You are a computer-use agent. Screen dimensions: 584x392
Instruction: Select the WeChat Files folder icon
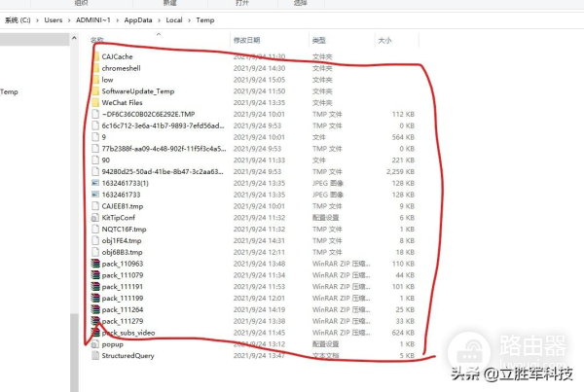(x=95, y=103)
